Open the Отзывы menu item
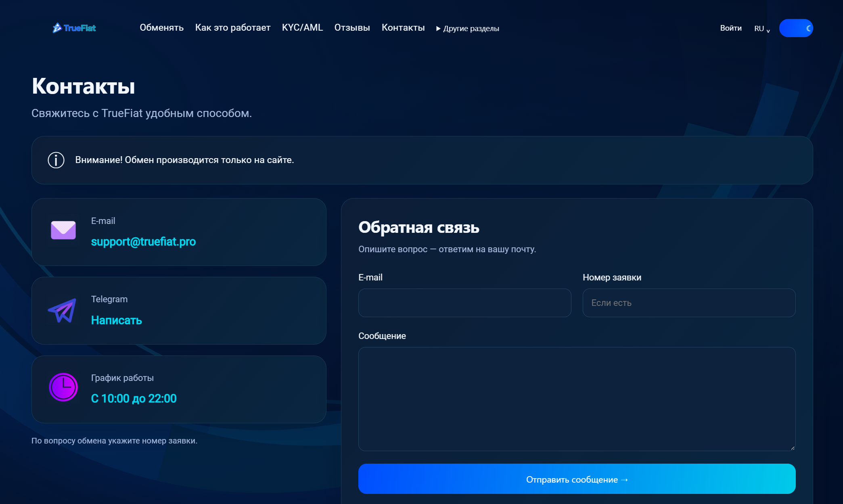 click(x=352, y=27)
